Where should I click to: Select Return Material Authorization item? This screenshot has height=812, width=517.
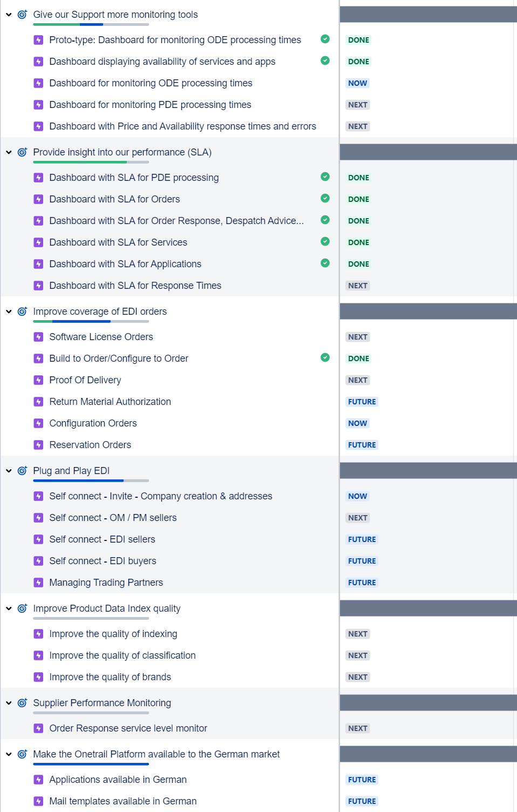(x=110, y=402)
